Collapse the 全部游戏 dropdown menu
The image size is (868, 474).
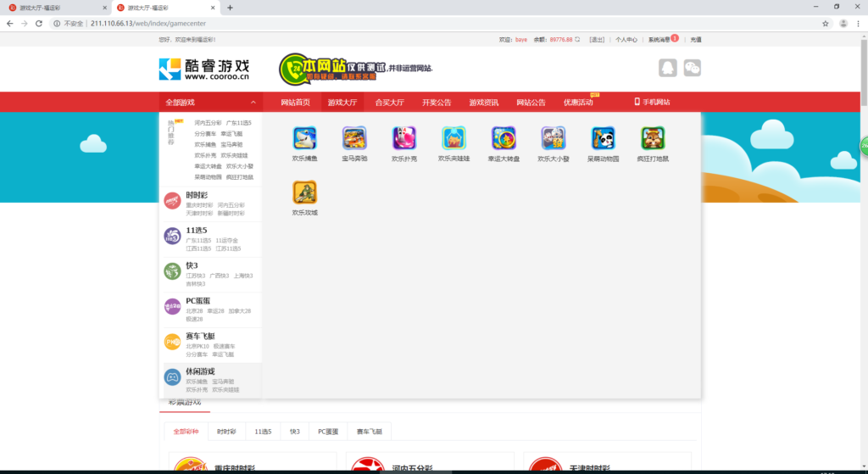click(x=253, y=103)
